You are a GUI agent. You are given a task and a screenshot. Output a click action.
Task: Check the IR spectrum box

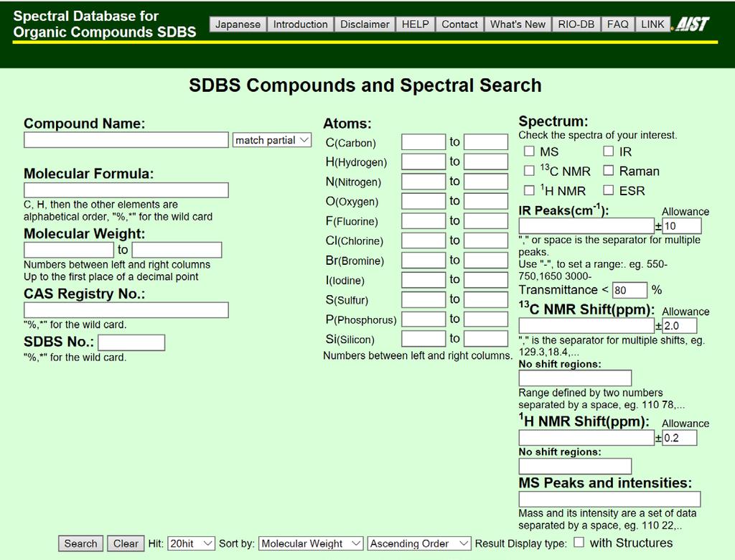click(x=609, y=151)
